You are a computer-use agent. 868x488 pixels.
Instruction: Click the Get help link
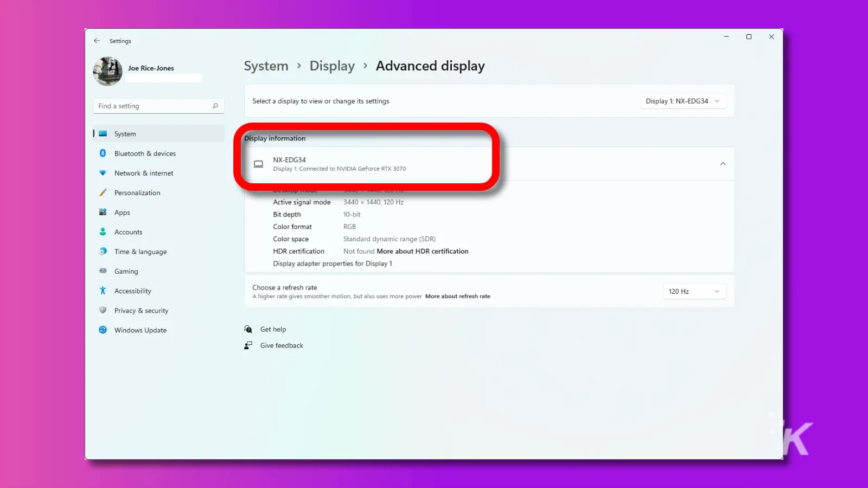pyautogui.click(x=273, y=329)
